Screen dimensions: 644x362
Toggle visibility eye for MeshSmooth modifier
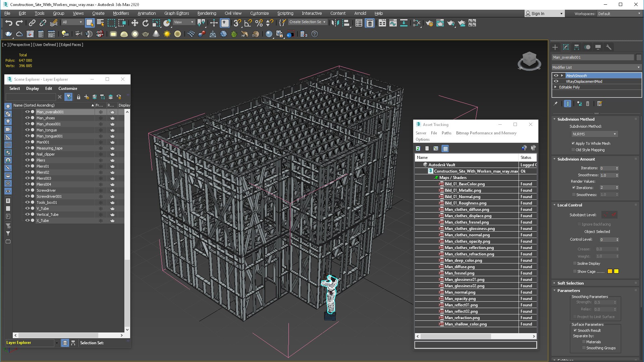point(556,75)
